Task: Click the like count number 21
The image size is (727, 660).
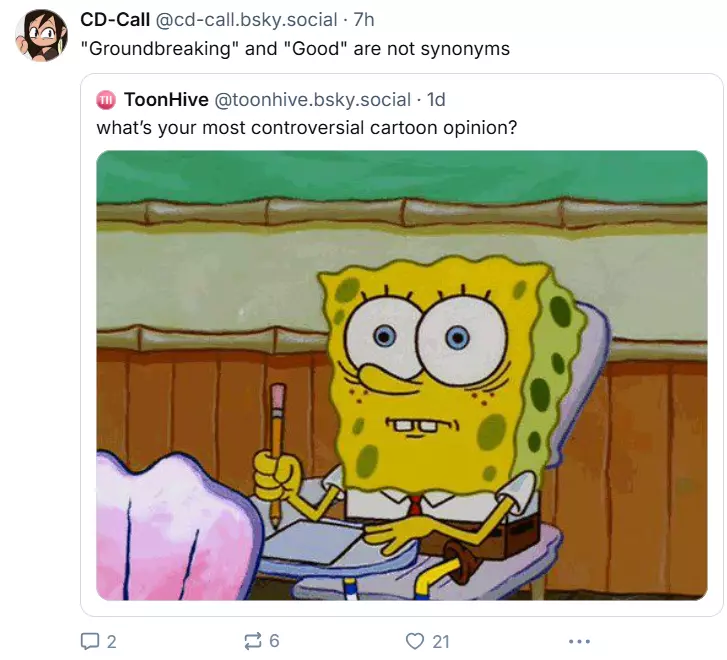Action: pyautogui.click(x=440, y=642)
